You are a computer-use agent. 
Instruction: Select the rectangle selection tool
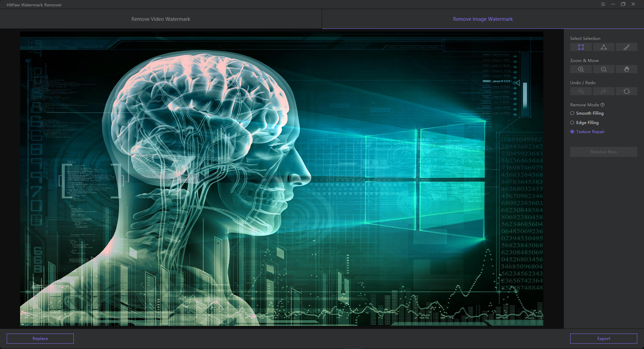(581, 47)
